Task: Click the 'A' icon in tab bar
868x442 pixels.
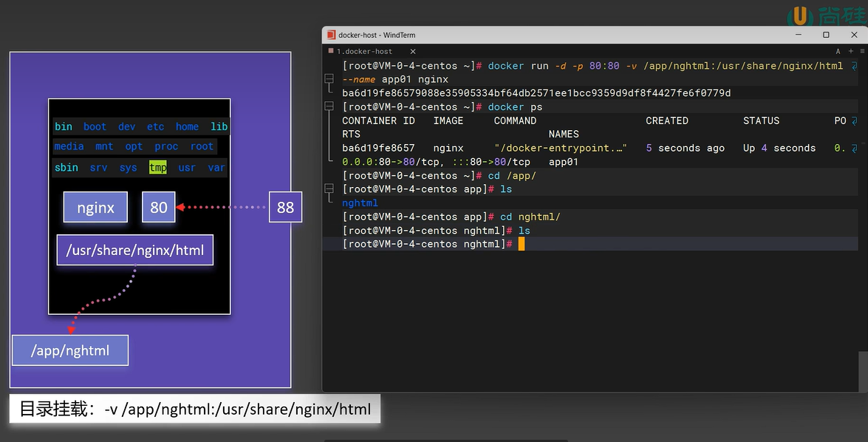Action: pyautogui.click(x=838, y=52)
